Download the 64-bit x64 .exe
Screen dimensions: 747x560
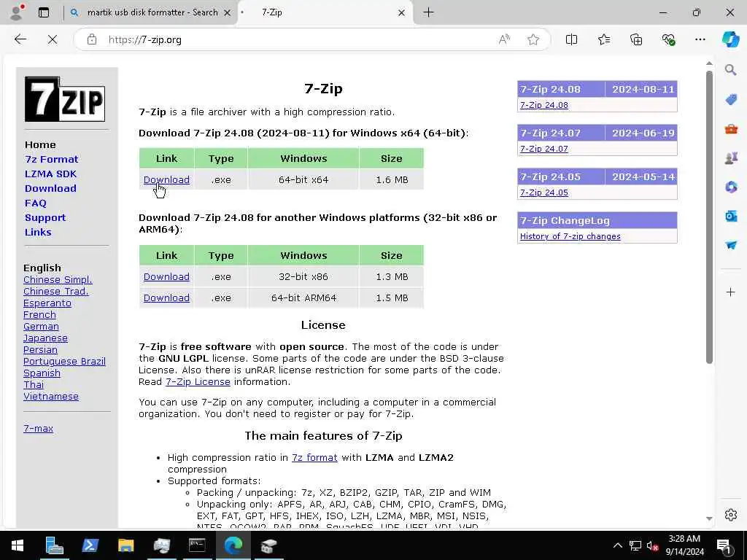166,179
